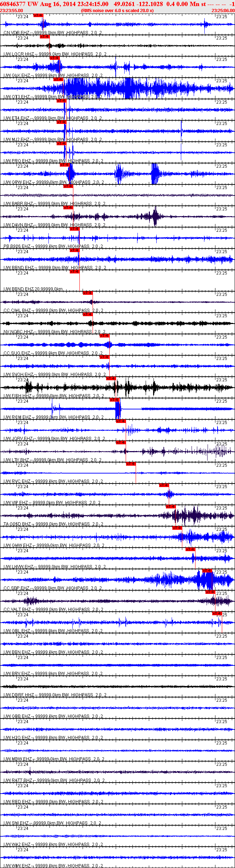The height and width of the screenshot is (868, 235).
Task: Select the UW RATT BHZ station label
Action: click(x=54, y=780)
